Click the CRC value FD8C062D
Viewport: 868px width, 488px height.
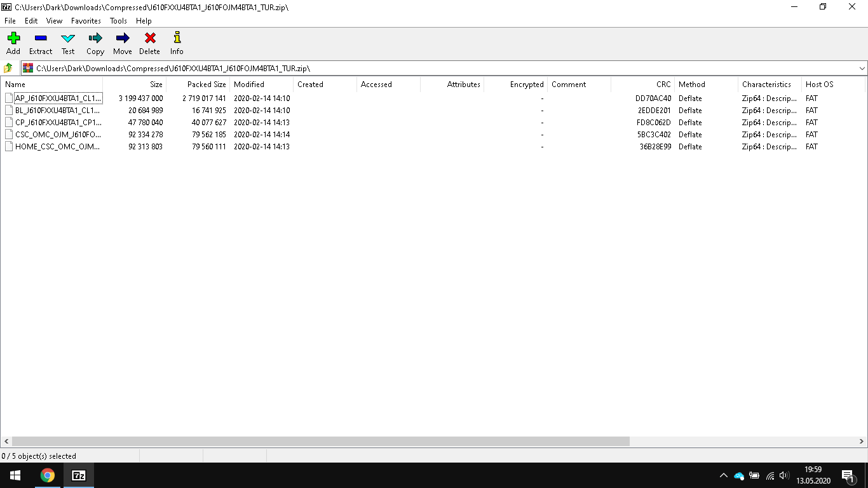pyautogui.click(x=654, y=123)
